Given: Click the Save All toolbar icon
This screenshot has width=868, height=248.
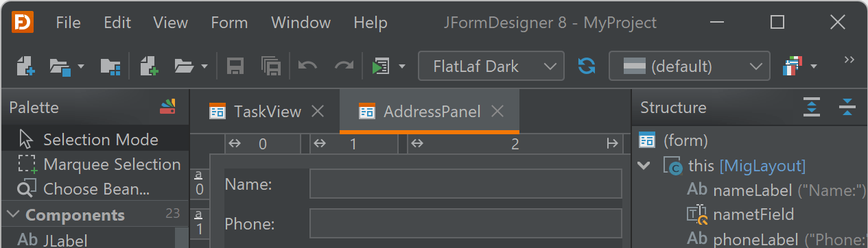Looking at the screenshot, I should 271,66.
